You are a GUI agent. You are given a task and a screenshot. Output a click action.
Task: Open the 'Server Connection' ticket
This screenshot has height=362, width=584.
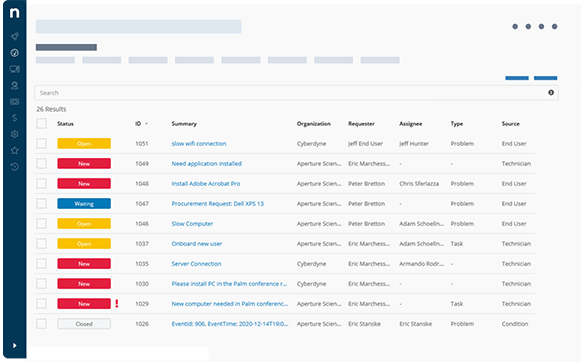click(x=196, y=264)
